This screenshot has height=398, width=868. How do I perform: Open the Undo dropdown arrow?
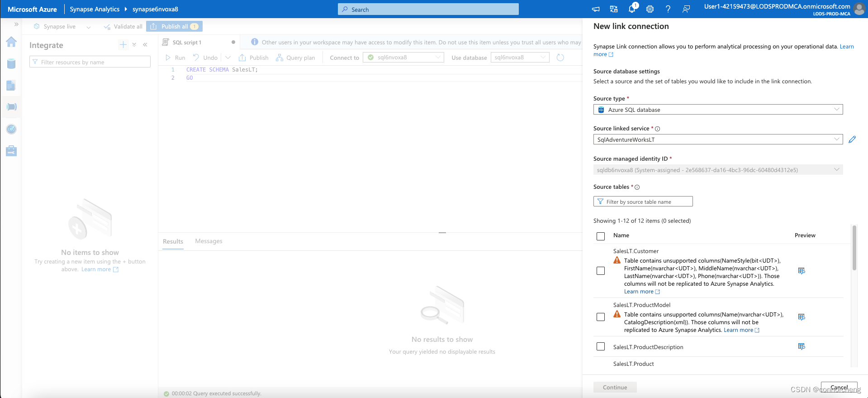(228, 58)
